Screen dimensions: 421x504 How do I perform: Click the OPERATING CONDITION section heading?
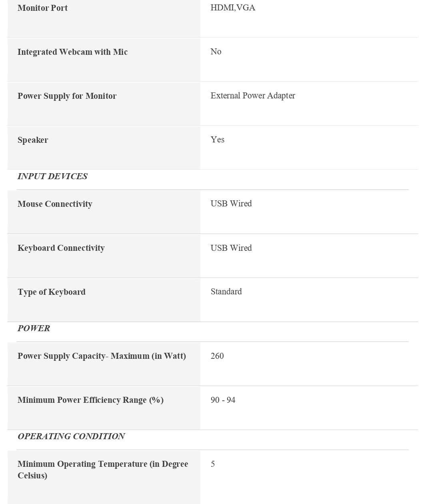tap(71, 436)
